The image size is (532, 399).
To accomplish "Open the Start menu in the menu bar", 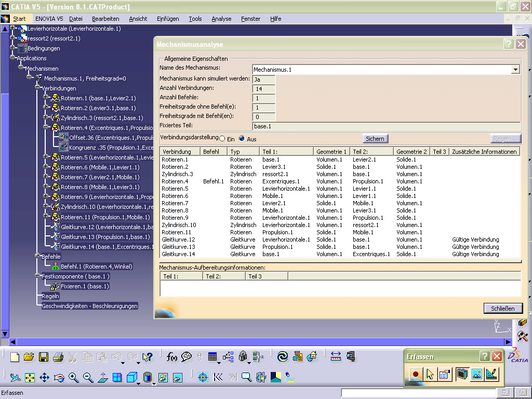I will point(19,19).
